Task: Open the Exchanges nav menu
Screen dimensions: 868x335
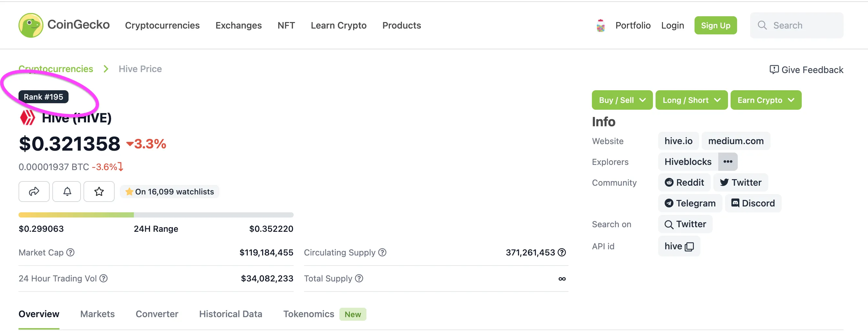Action: (x=238, y=25)
